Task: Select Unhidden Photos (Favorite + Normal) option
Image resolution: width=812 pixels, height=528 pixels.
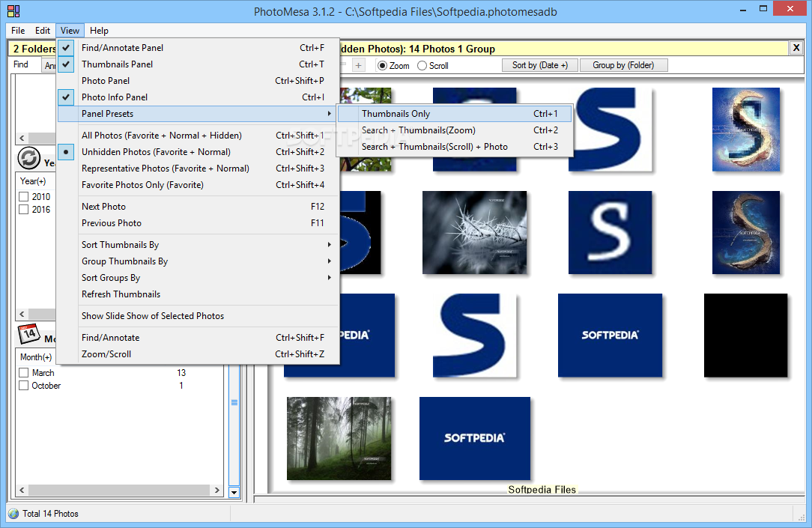Action: (x=198, y=152)
